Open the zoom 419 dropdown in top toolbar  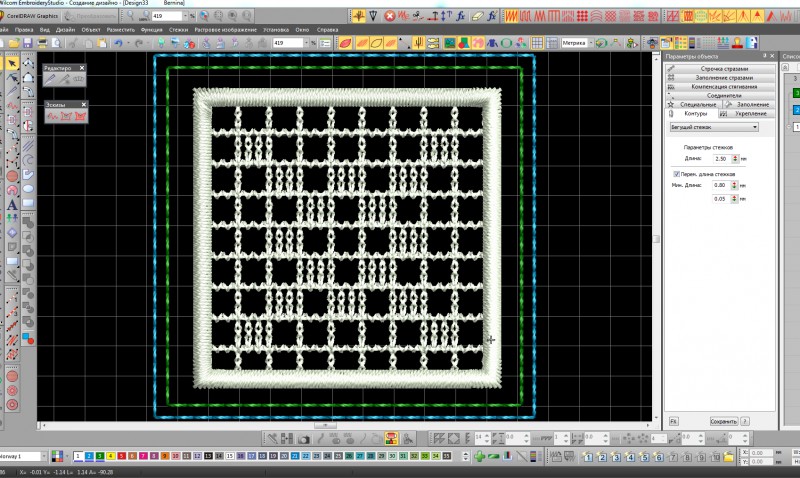click(185, 16)
